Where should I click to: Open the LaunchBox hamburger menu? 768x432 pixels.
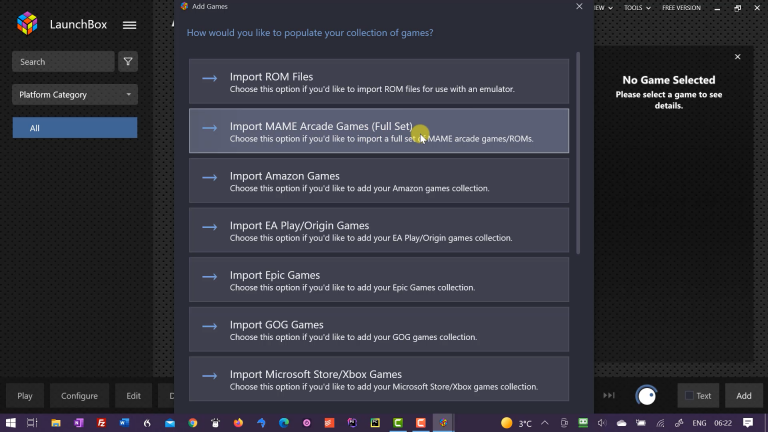(x=129, y=25)
